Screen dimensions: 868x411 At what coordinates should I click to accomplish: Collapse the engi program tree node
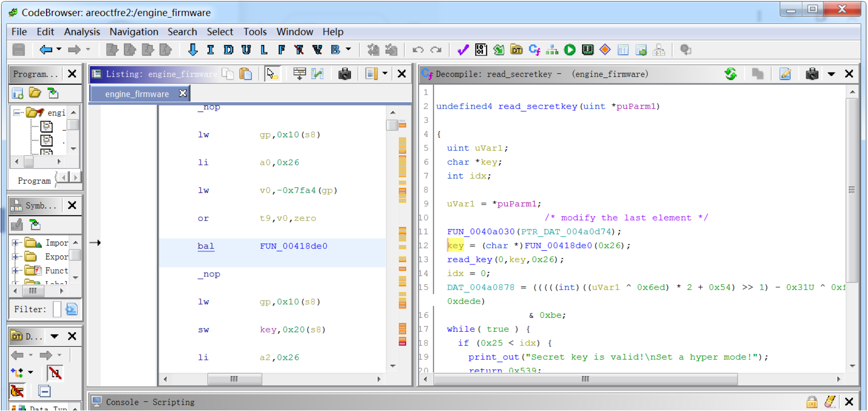[x=17, y=113]
